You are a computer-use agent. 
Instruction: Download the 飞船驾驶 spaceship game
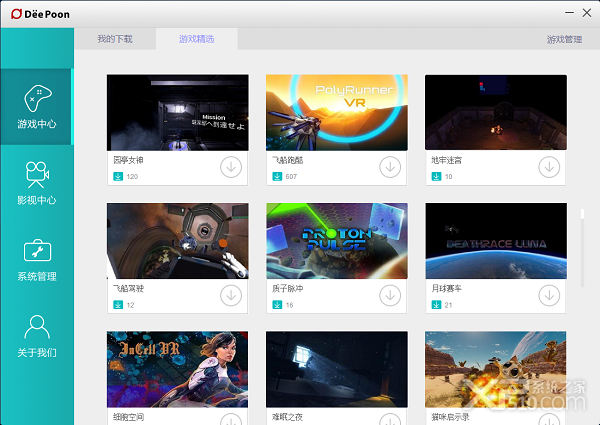pos(231,295)
